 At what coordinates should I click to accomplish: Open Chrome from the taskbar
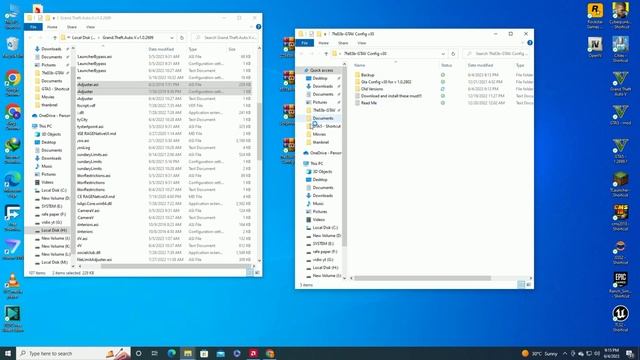pos(270,353)
